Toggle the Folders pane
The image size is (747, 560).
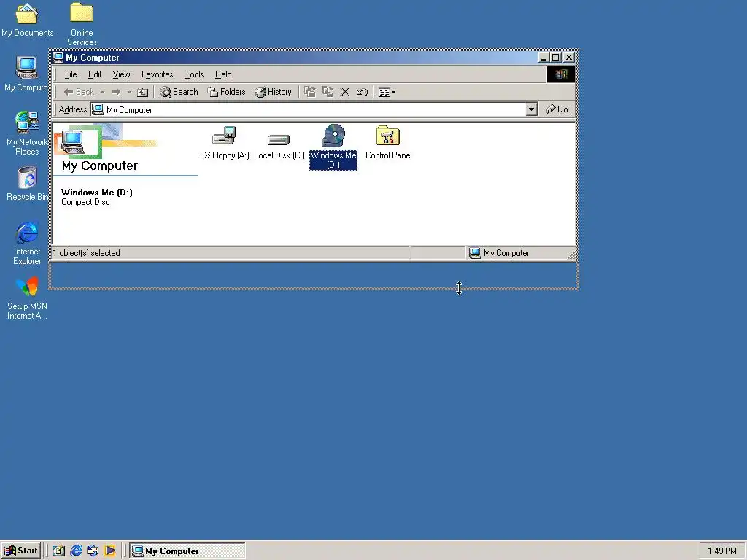tap(226, 92)
